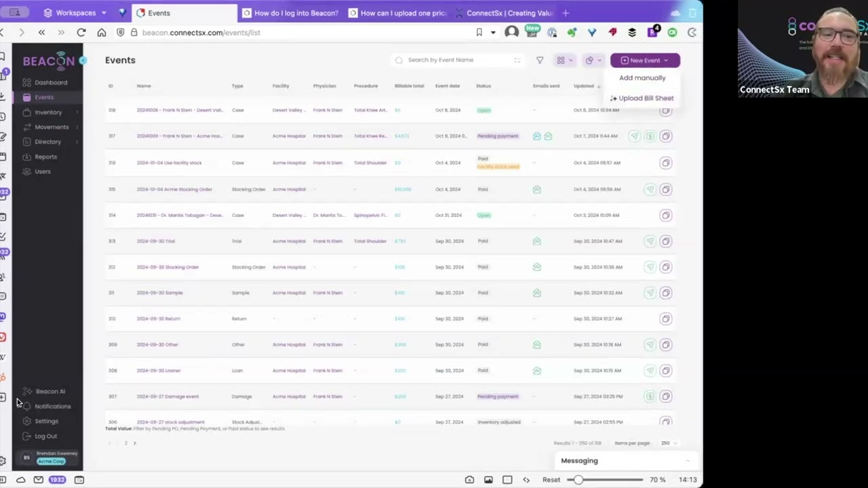Click send icon in row 313
The image size is (868, 488).
click(650, 241)
